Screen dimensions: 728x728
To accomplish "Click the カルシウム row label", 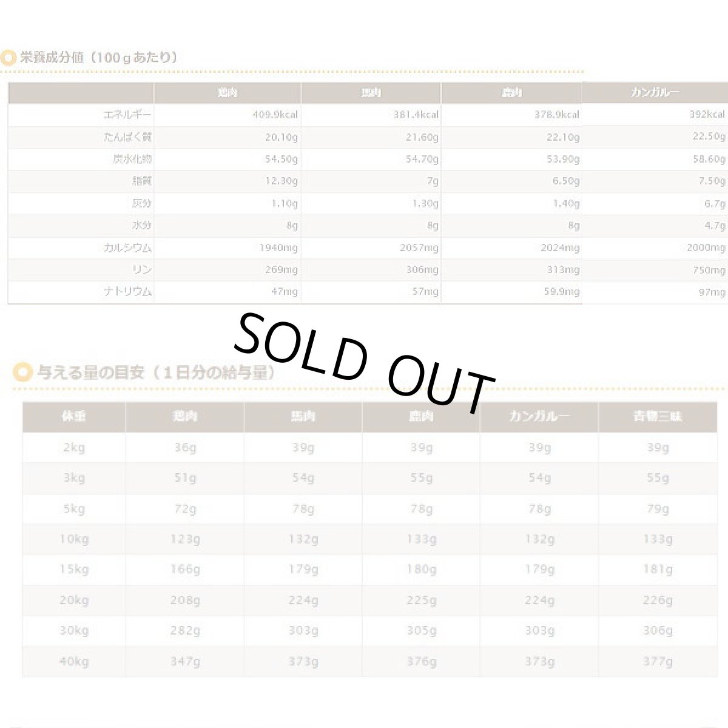I will pyautogui.click(x=127, y=248).
